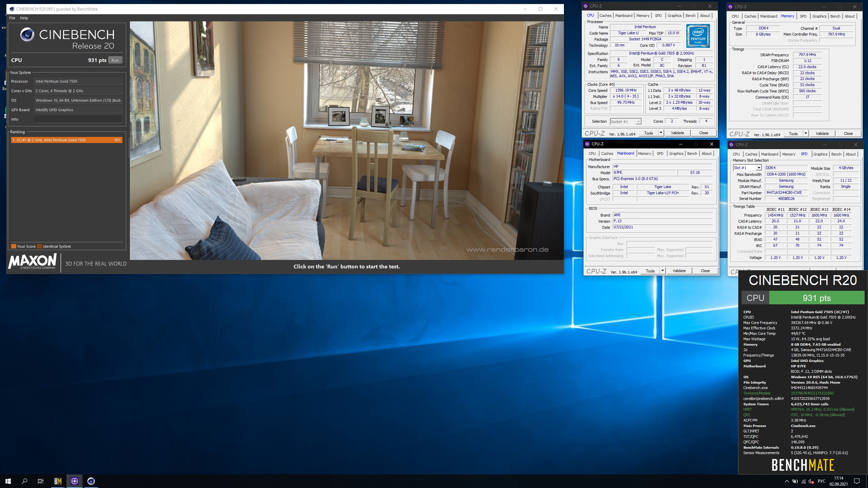Expand Slot #1 memory slot dropdown
This screenshot has width=868, height=488.
(759, 168)
